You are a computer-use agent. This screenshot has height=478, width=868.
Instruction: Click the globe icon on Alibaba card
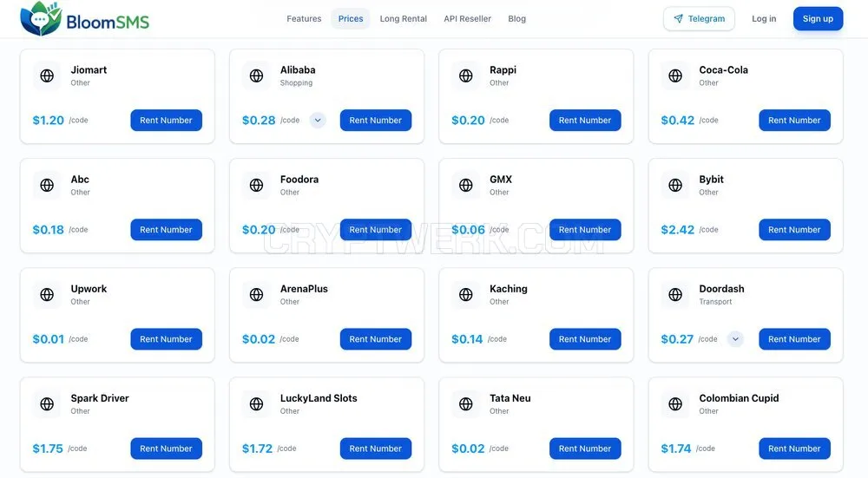coord(256,75)
